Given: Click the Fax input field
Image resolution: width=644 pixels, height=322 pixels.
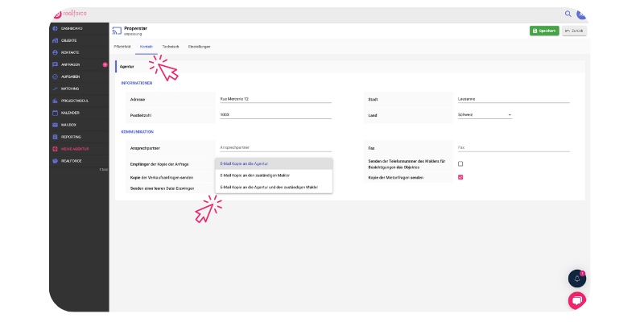Looking at the screenshot, I should click(x=514, y=147).
